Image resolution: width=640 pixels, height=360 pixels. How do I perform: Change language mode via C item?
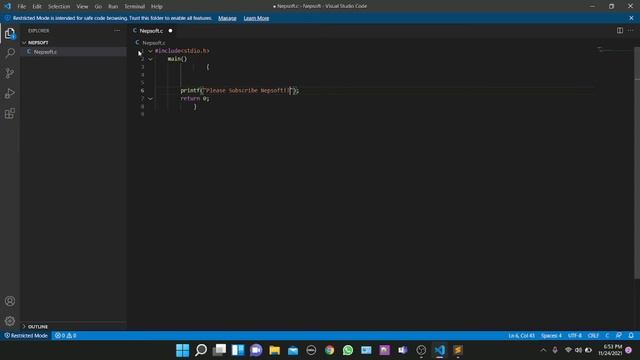pos(607,336)
